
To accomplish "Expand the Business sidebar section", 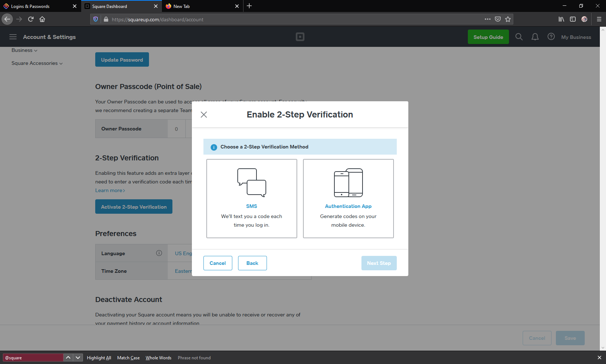I will click(24, 50).
